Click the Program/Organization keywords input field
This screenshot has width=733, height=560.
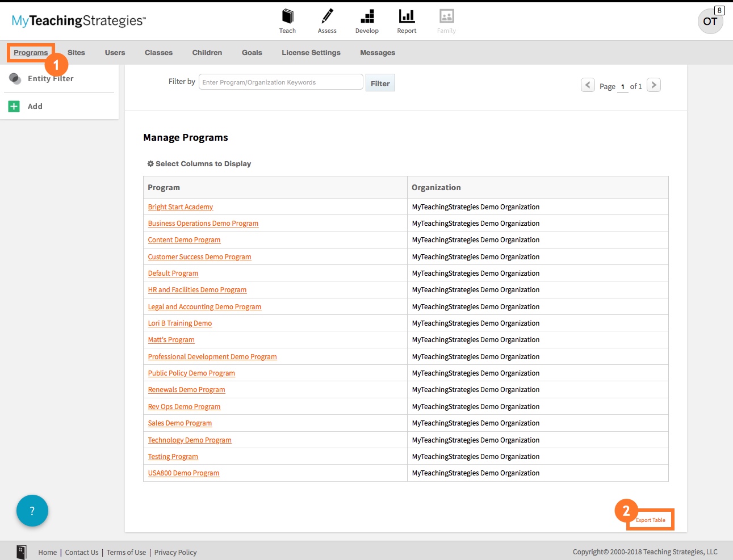click(280, 82)
